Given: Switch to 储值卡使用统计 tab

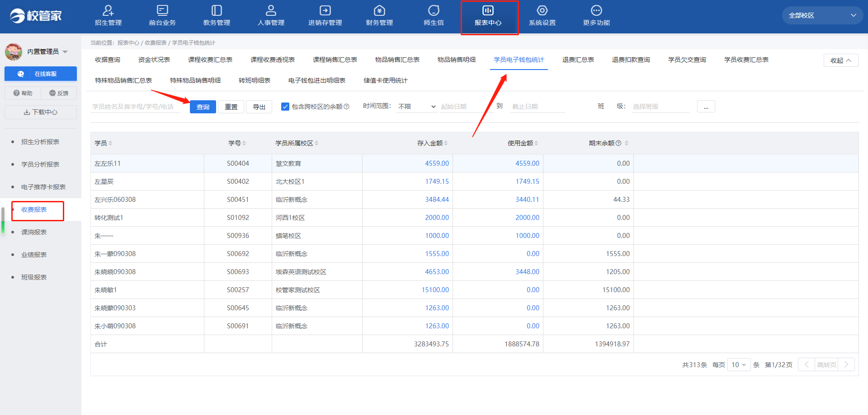Looking at the screenshot, I should click(x=386, y=80).
